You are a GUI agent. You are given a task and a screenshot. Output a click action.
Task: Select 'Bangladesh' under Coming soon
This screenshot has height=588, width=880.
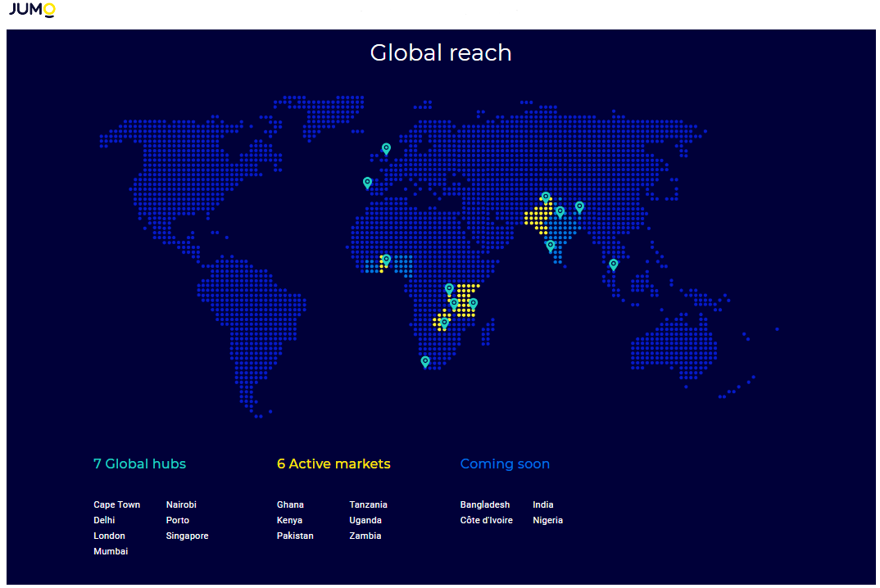pos(484,504)
